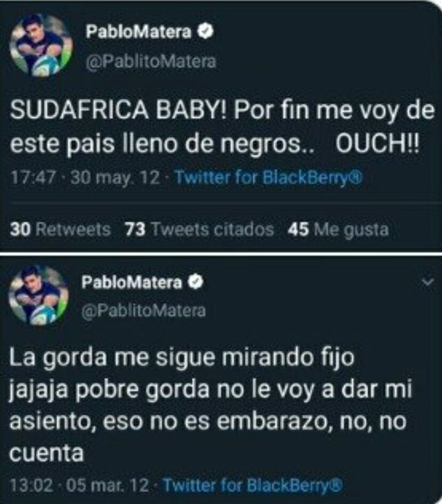Image resolution: width=442 pixels, height=504 pixels.
Task: Open the PabloMatera name in the second tweet
Action: (132, 282)
